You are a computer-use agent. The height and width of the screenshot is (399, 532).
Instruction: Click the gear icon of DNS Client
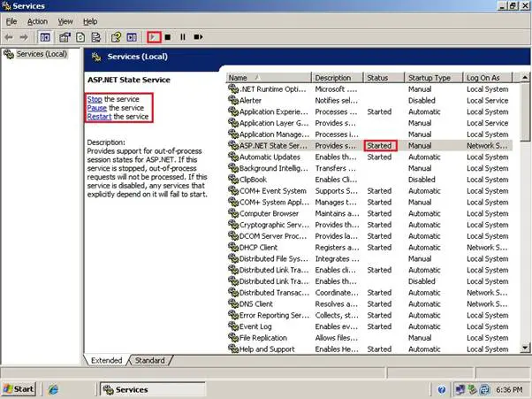click(x=233, y=303)
